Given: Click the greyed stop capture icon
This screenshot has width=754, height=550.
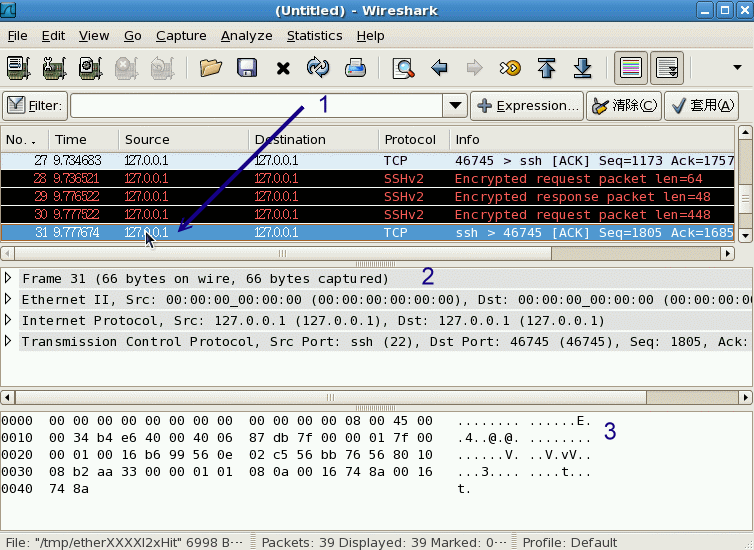Looking at the screenshot, I should coord(126,68).
